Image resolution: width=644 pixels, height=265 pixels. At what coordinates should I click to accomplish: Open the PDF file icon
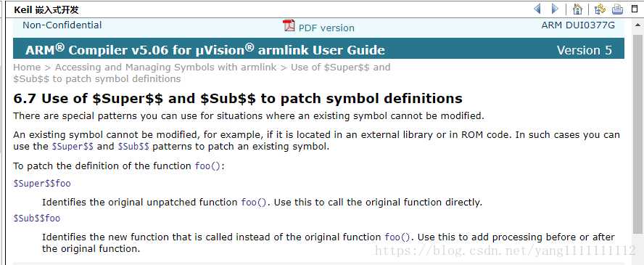pyautogui.click(x=289, y=25)
